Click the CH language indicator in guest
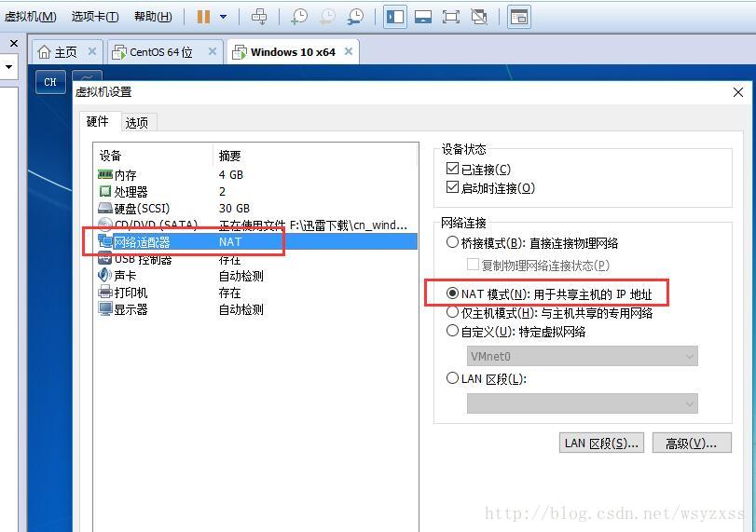 click(50, 82)
